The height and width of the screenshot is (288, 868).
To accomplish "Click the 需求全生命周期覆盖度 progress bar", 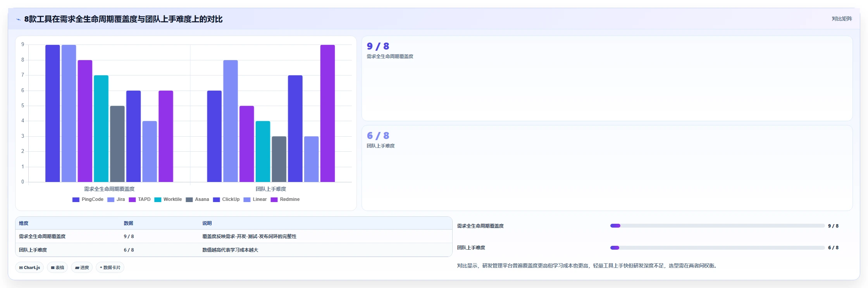I will 717,226.
